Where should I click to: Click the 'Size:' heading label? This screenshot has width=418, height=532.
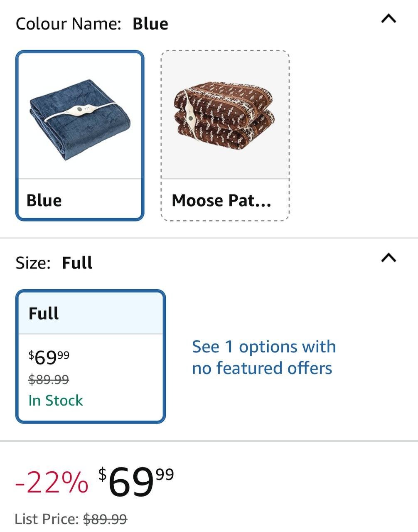pyautogui.click(x=33, y=263)
